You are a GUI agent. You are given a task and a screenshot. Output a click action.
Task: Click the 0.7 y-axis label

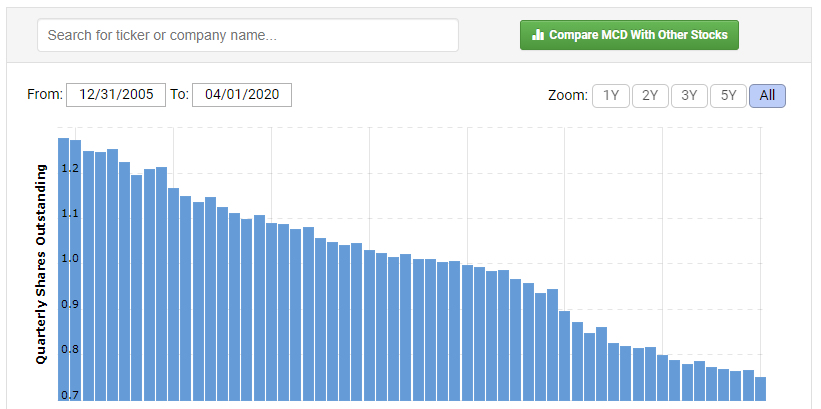(70, 395)
